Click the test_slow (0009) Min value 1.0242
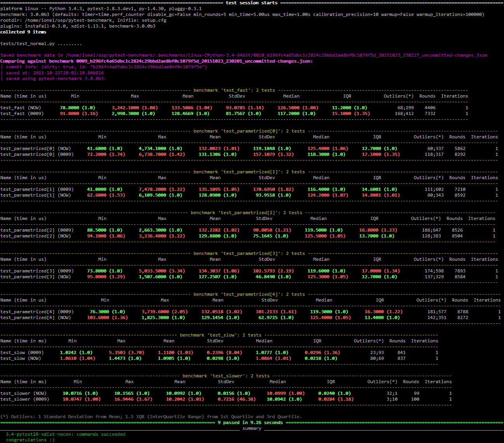 (71, 352)
